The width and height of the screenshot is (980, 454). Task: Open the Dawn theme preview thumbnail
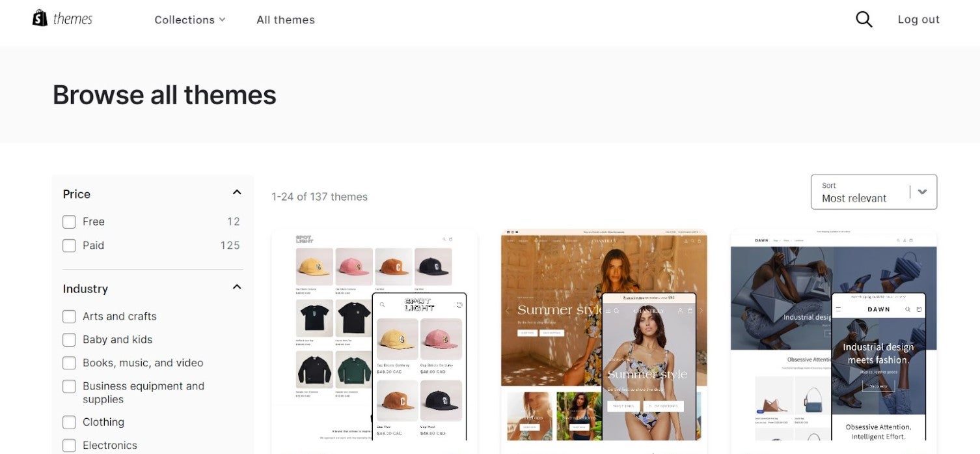tap(834, 341)
